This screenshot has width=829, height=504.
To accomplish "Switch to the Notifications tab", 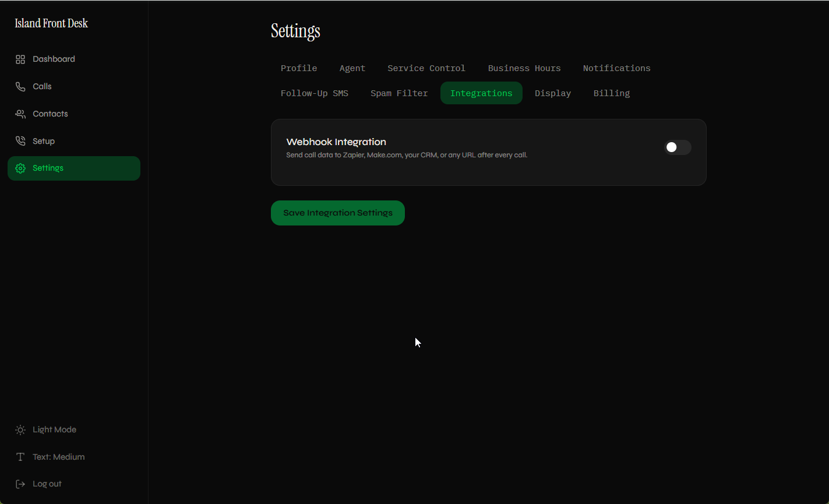I will [x=616, y=68].
